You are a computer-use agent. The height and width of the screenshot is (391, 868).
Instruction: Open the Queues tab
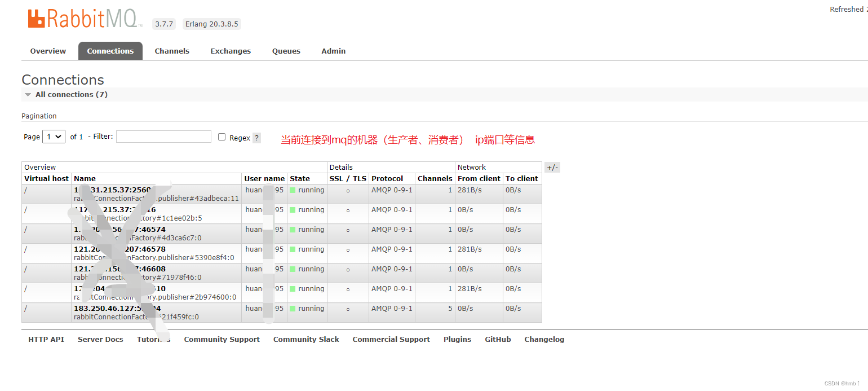pyautogui.click(x=286, y=51)
